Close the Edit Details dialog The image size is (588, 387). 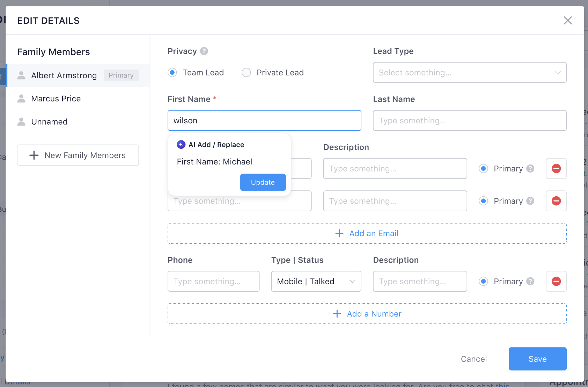click(568, 21)
